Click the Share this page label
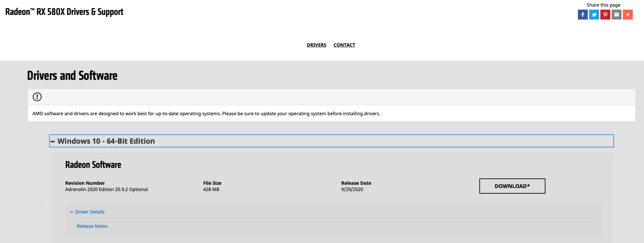This screenshot has width=644, height=243. [603, 5]
